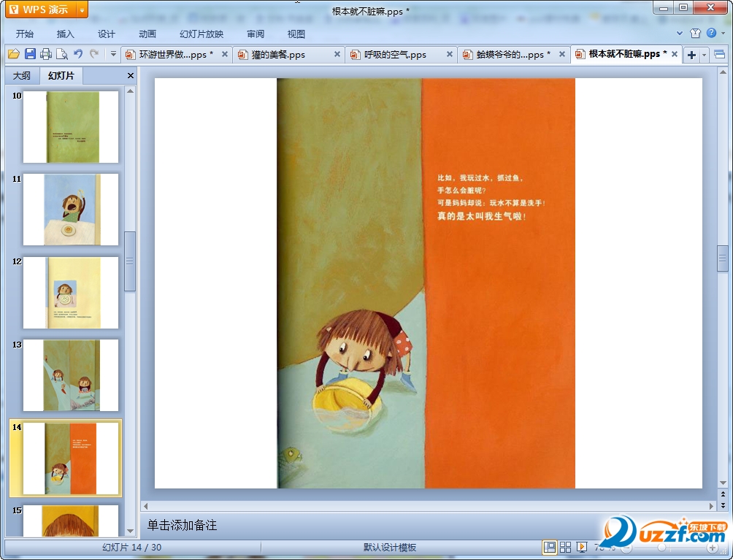Click the 默认设计模板 status bar text
Screen dimensions: 733x560
point(390,548)
